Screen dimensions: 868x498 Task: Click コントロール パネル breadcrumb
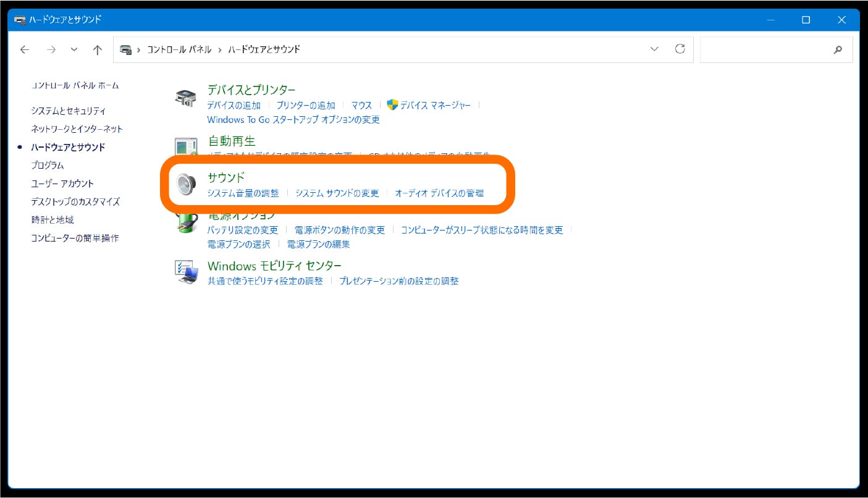(179, 49)
